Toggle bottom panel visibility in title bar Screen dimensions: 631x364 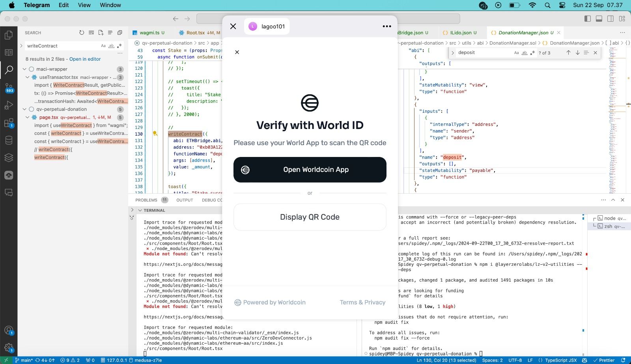(x=599, y=19)
